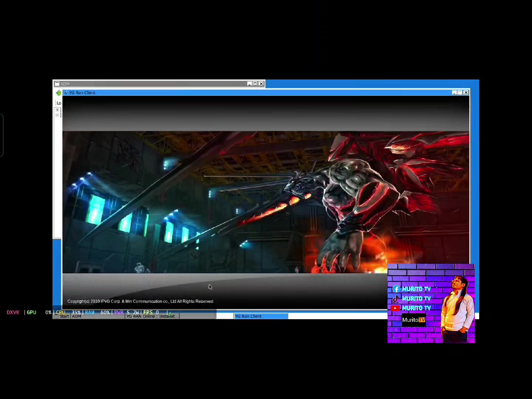Collapse the minus tree node in the ADM window
532x399 pixels.
[x=57, y=115]
